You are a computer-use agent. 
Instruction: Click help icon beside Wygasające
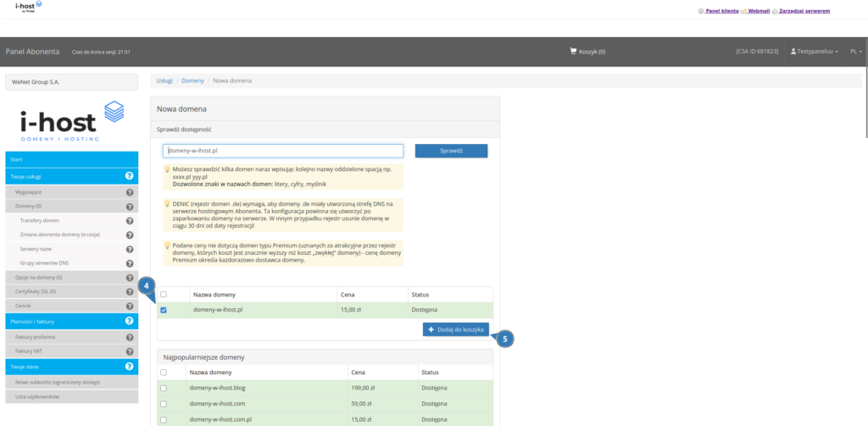[x=130, y=192]
